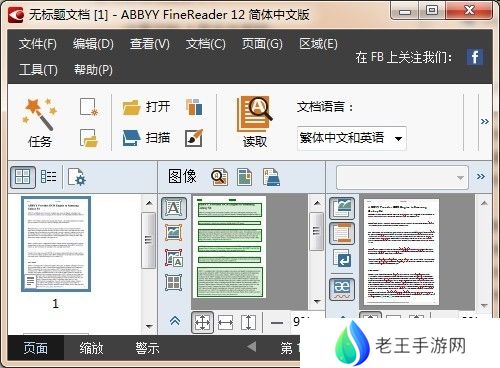The width and height of the screenshot is (500, 368).
Task: Switch to details list view of pages
Action: [x=48, y=177]
